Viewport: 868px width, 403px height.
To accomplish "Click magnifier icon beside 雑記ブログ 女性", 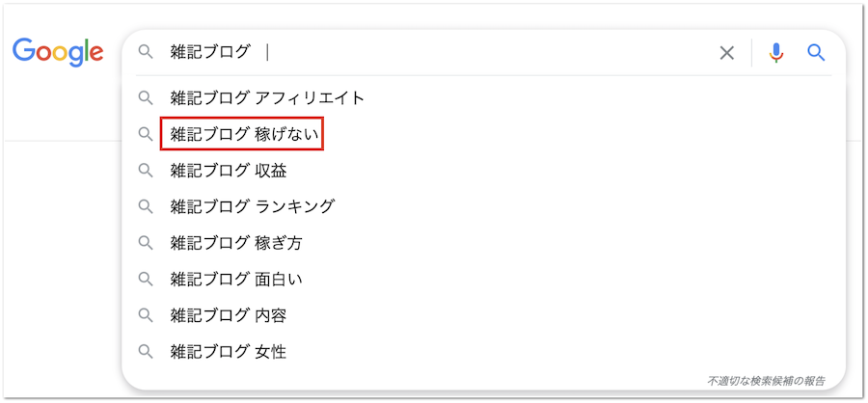I will (x=146, y=352).
